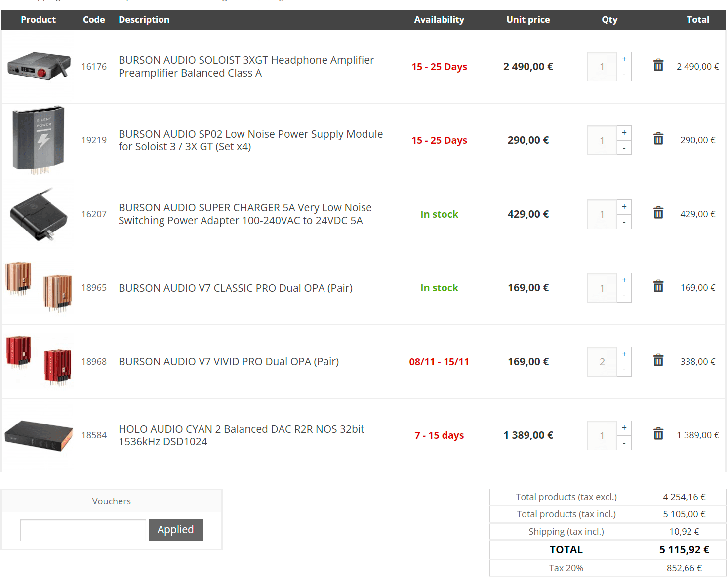Click product code 18968
Screen dimensions: 728x578
94,361
